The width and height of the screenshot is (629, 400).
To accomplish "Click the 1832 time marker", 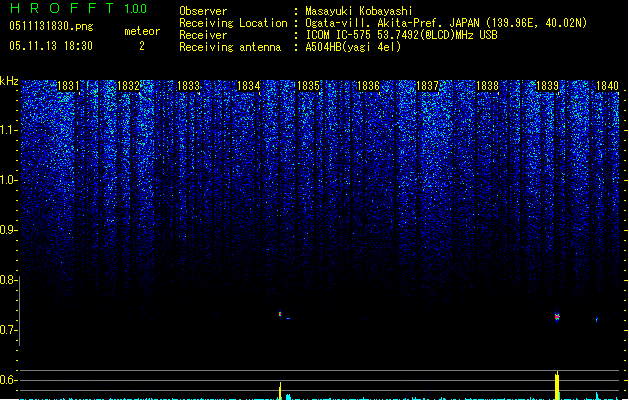I will coord(128,86).
